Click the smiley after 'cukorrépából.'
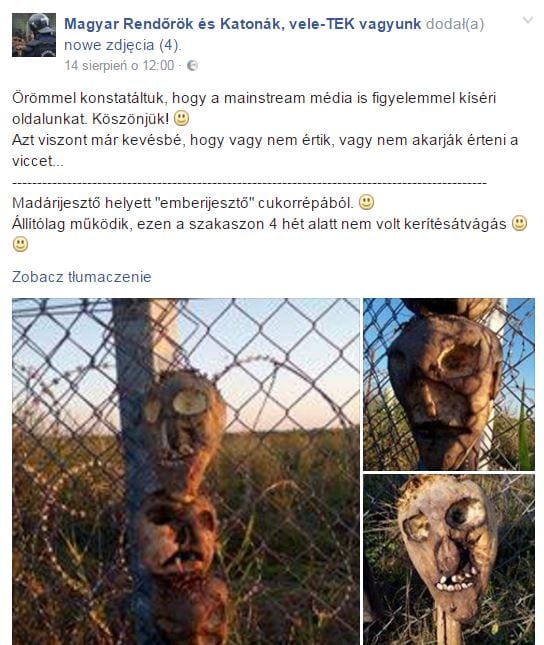The width and height of the screenshot is (544, 645). coord(366,202)
